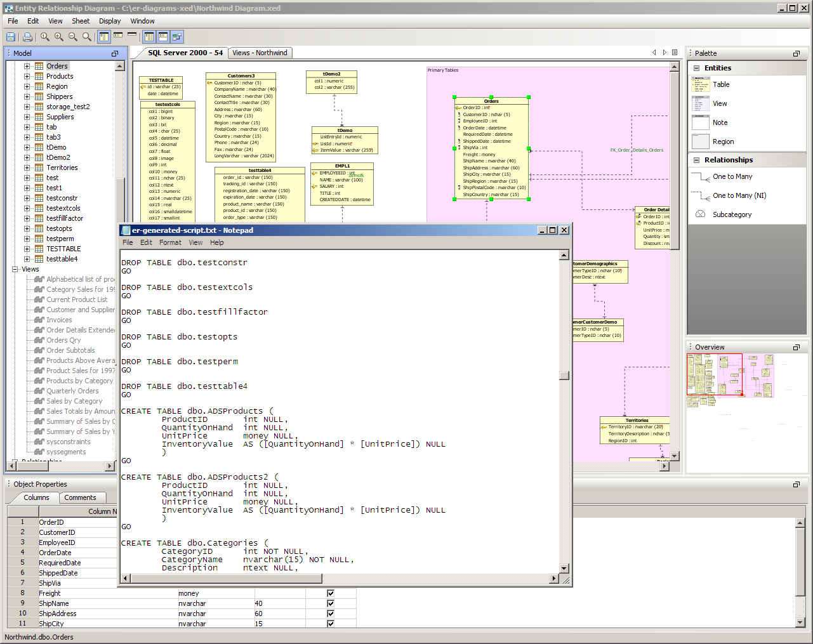Select the Table entity in Palette
813x644 pixels.
[x=720, y=84]
